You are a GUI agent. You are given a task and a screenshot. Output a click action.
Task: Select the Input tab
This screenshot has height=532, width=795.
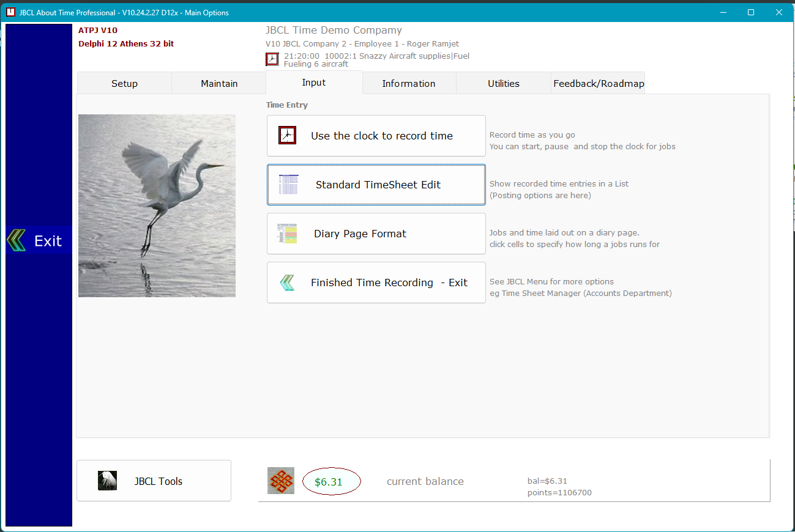click(314, 83)
